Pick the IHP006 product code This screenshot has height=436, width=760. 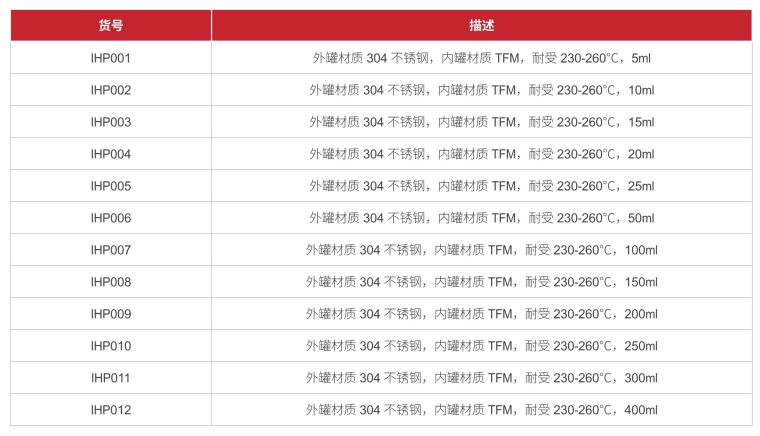[110, 218]
